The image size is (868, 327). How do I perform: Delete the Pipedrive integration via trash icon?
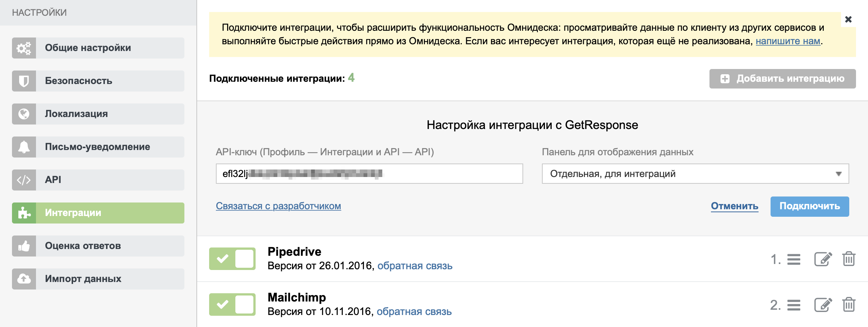(x=849, y=259)
